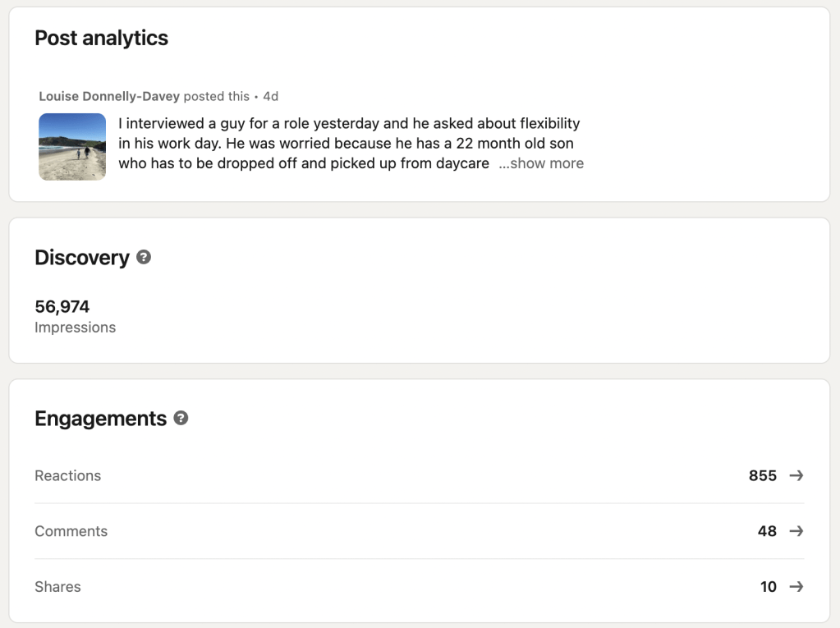Open reactions details via its arrow icon
The height and width of the screenshot is (628, 840).
pos(796,475)
